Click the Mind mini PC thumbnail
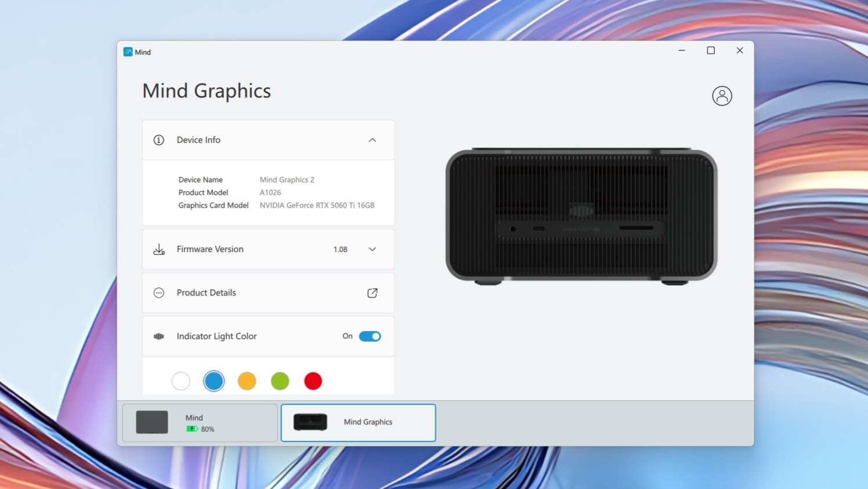 [x=152, y=422]
